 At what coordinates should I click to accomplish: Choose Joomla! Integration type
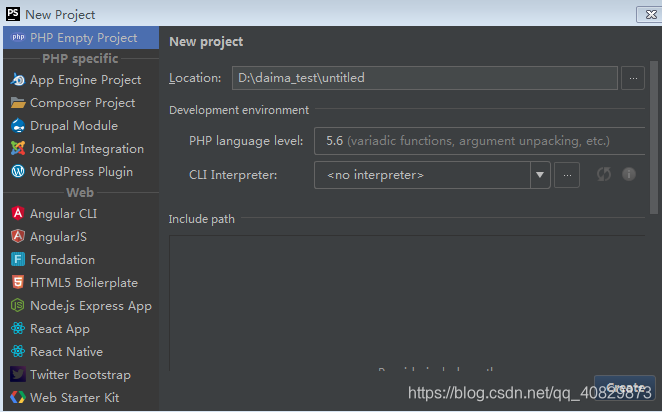click(x=87, y=149)
